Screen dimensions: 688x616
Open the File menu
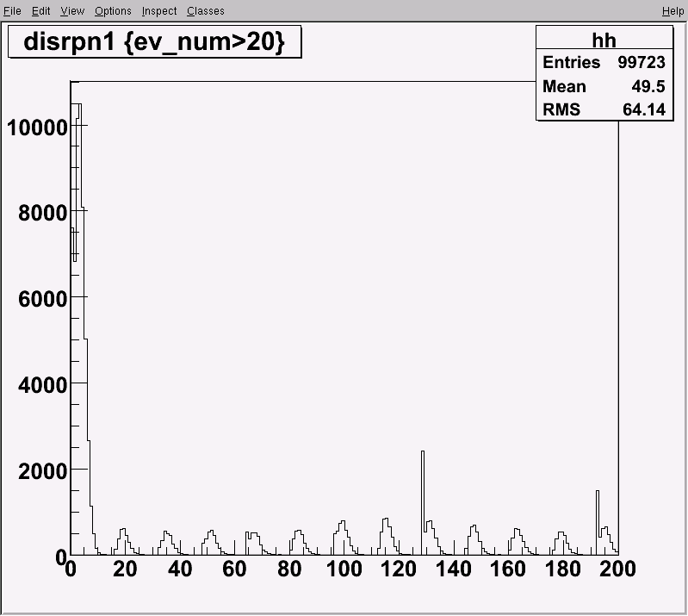point(12,11)
